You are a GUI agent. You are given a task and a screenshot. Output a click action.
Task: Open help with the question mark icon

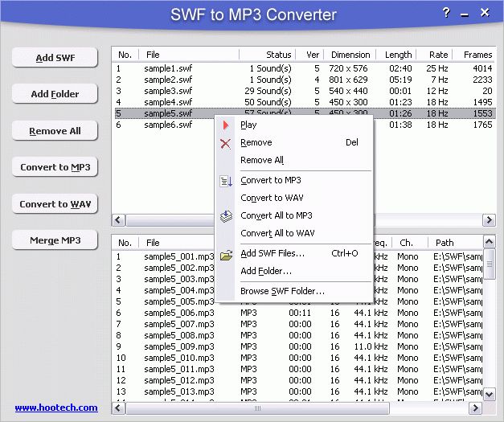point(446,13)
